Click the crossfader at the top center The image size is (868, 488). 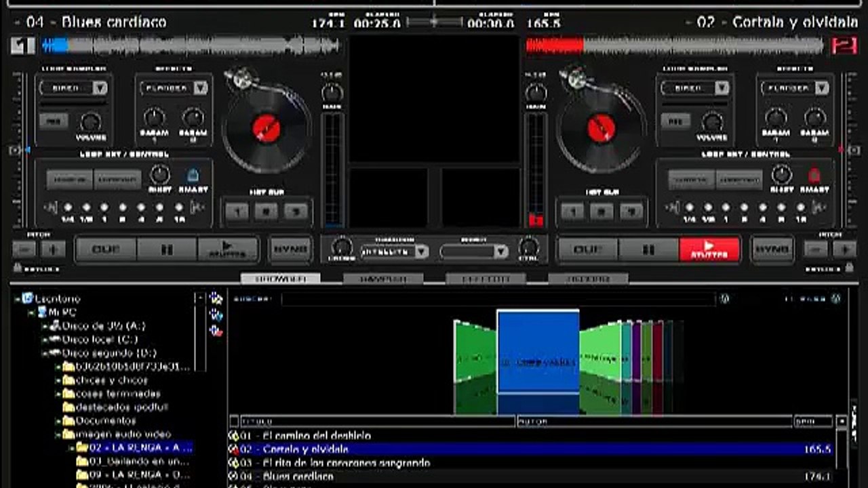pos(434,22)
